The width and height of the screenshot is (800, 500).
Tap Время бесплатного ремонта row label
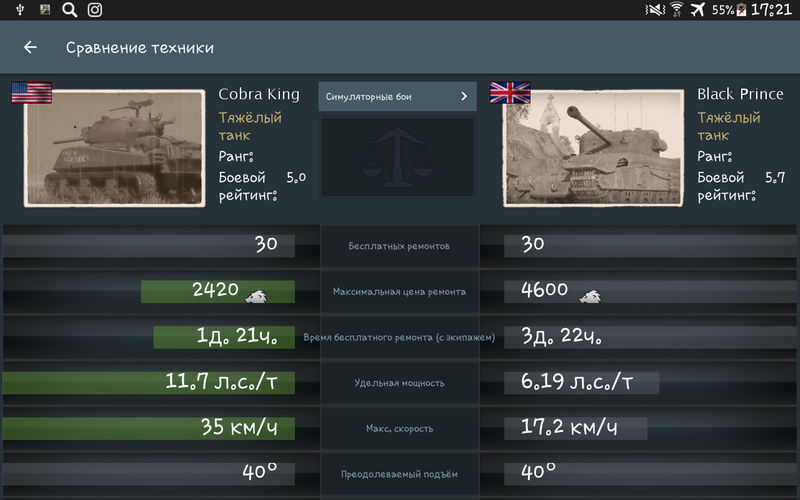coord(399,337)
